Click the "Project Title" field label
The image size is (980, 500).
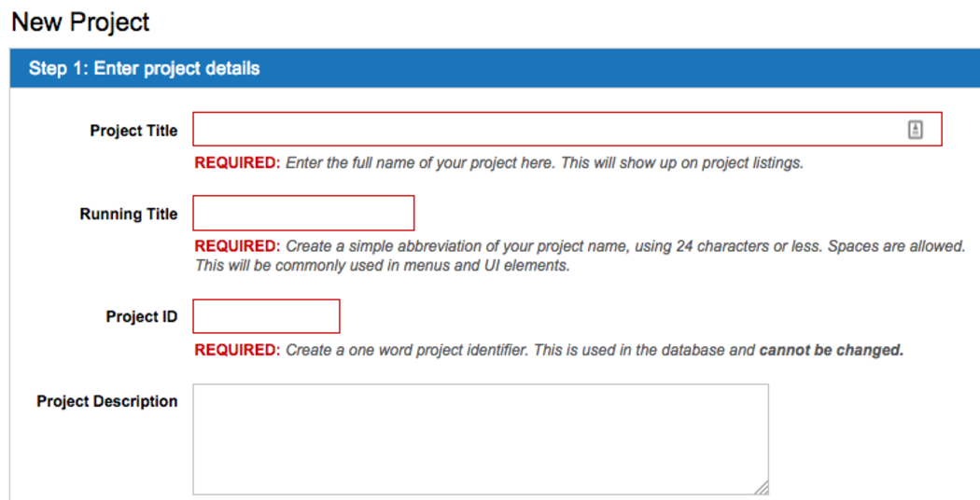[133, 131]
